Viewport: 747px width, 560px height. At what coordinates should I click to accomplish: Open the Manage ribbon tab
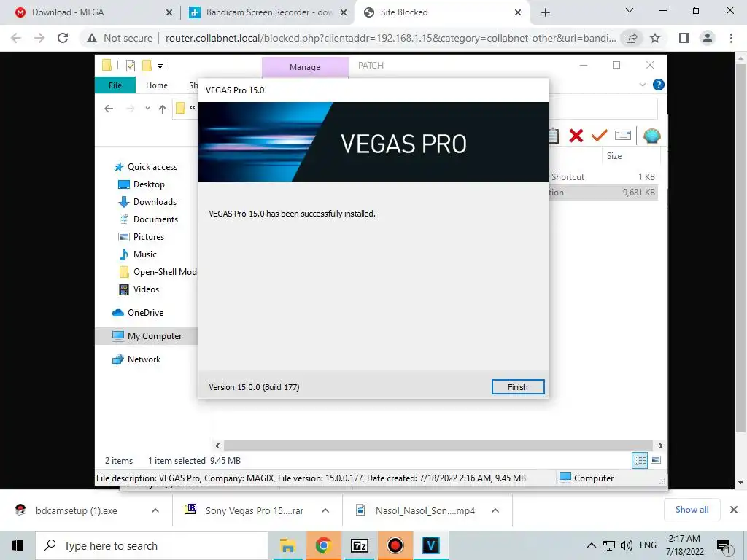click(305, 67)
